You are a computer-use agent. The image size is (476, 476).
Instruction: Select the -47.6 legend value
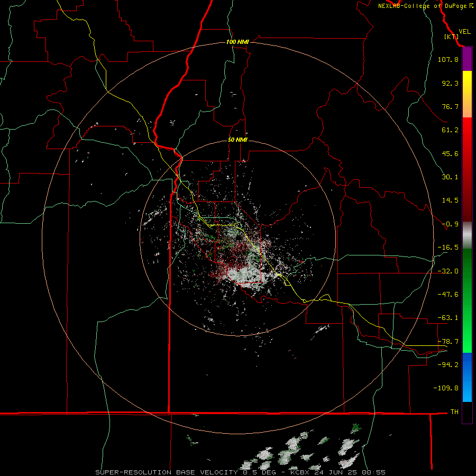point(448,295)
